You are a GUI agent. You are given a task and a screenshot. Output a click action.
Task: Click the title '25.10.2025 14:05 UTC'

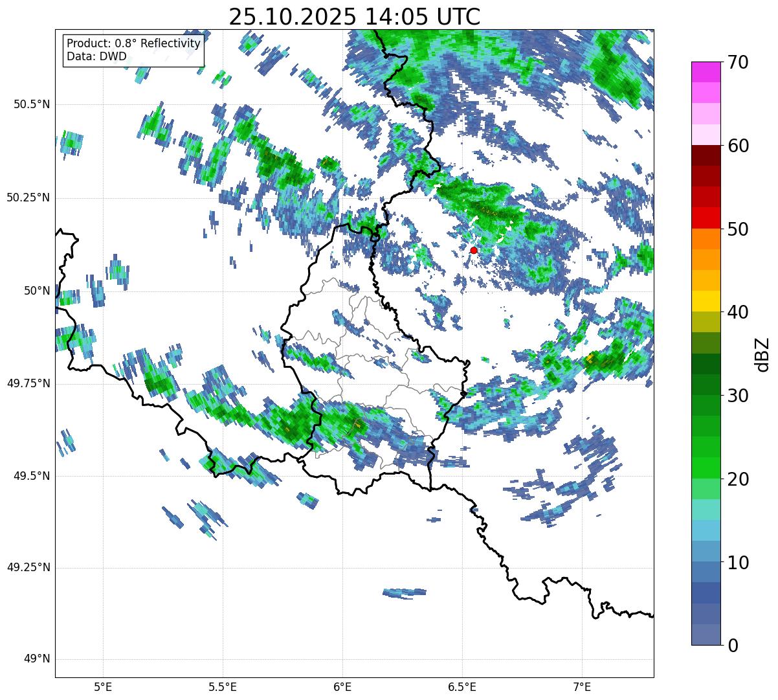354,16
